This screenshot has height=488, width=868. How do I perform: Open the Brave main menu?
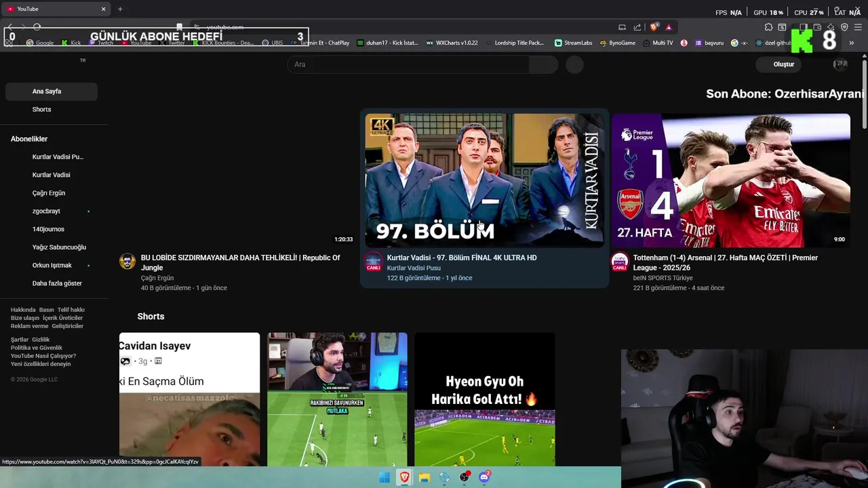coord(858,27)
